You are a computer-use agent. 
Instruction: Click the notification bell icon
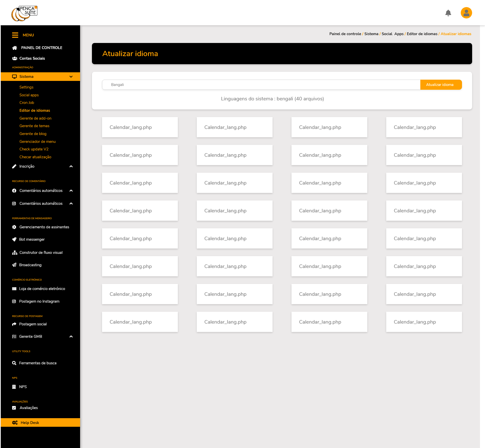(x=448, y=13)
